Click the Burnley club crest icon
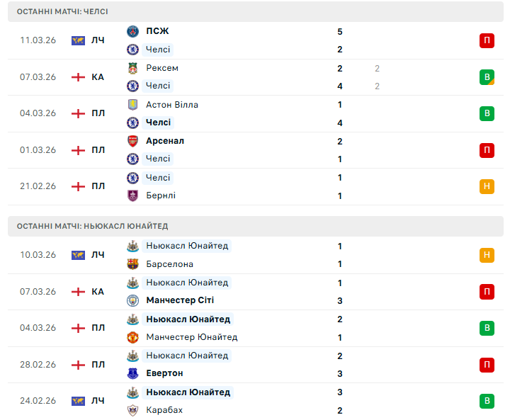 (x=132, y=195)
